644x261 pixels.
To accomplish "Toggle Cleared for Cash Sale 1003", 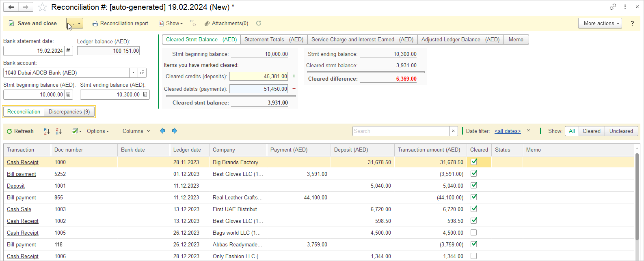I will click(x=473, y=209).
